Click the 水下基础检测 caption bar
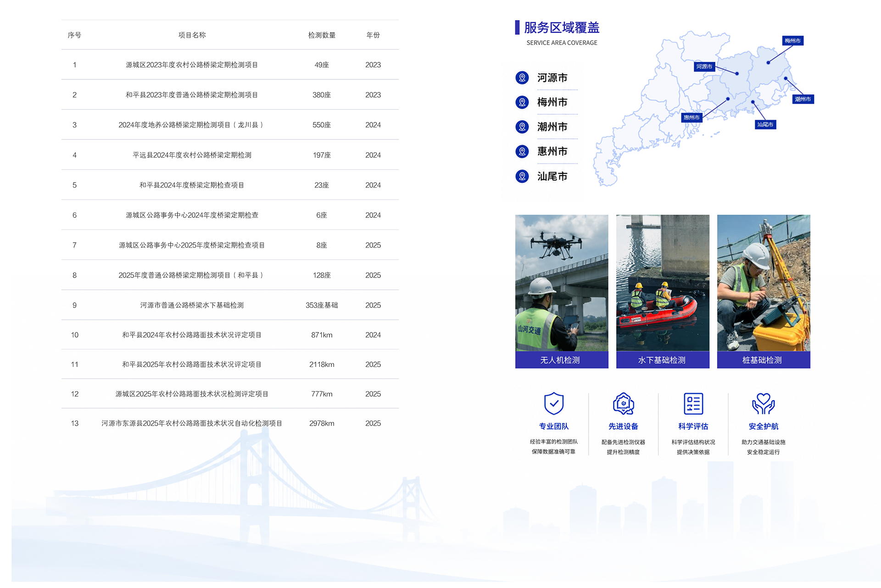This screenshot has width=881, height=588. [x=663, y=360]
